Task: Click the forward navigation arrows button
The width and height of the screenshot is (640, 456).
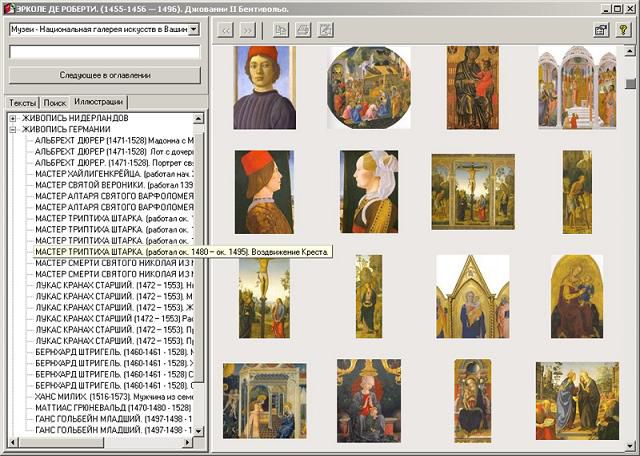Action: click(x=248, y=30)
